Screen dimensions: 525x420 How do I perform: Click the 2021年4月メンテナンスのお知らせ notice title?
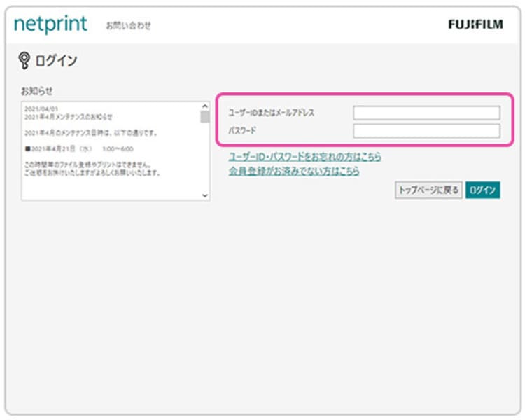[69, 117]
